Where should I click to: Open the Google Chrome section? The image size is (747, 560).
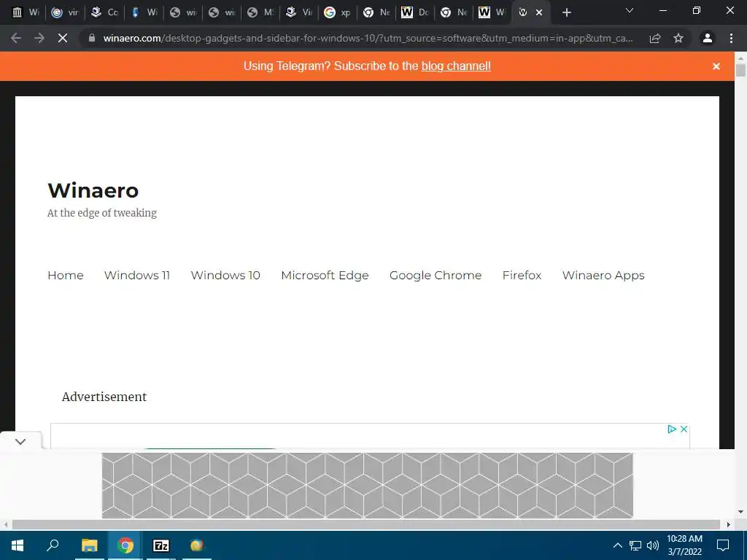click(x=436, y=275)
